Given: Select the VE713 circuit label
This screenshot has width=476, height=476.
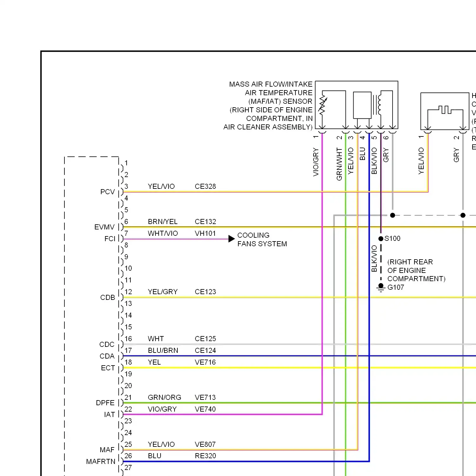Looking at the screenshot, I should [205, 397].
